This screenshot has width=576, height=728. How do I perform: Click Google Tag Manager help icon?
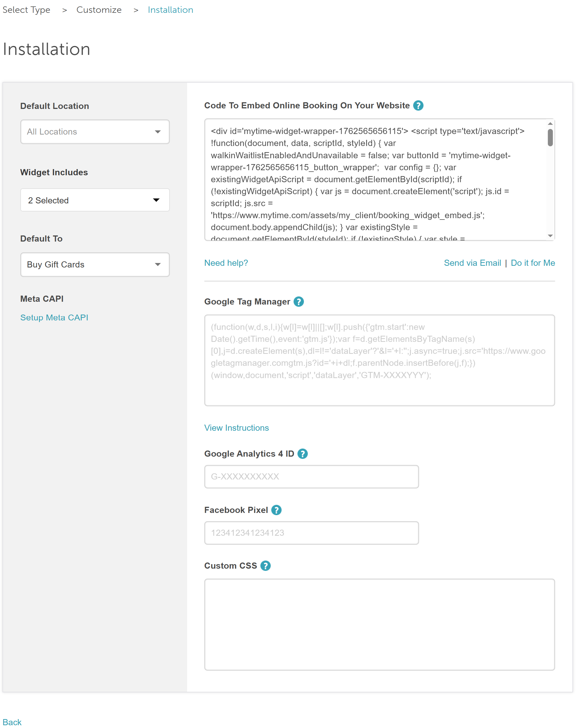point(298,302)
